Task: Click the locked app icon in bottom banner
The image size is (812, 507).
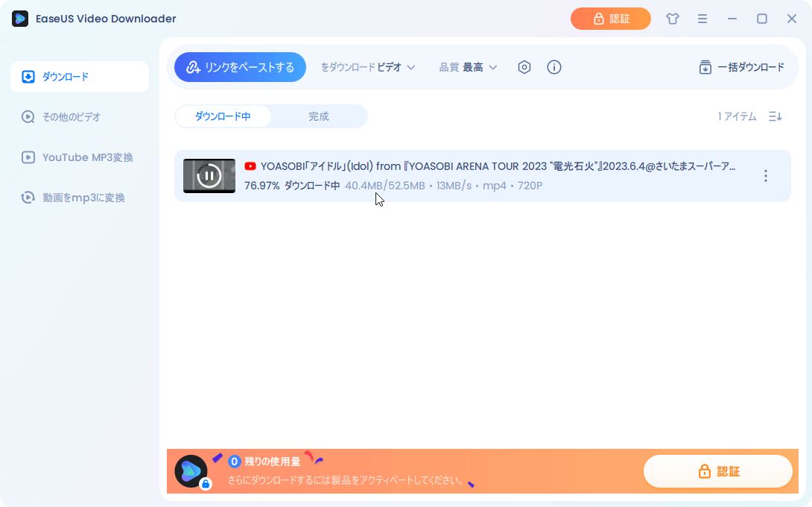Action: click(x=191, y=471)
